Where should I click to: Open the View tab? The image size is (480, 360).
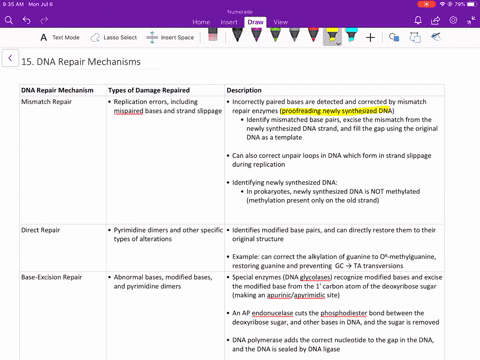[x=281, y=22]
